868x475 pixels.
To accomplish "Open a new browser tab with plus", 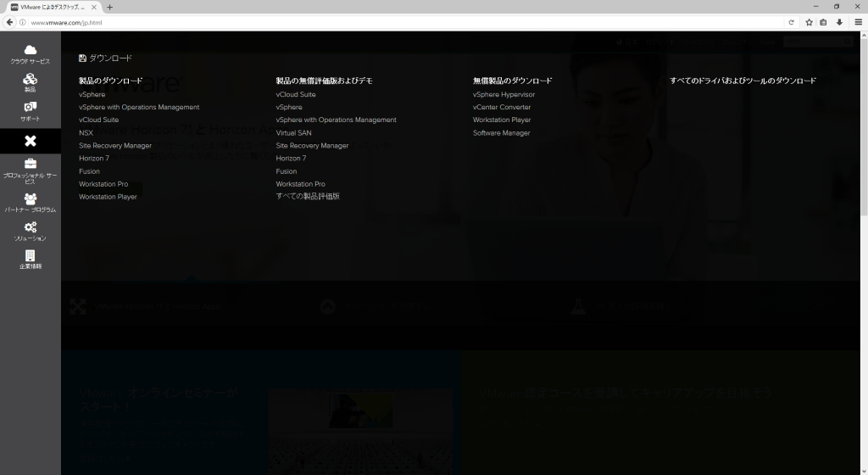I will coord(109,7).
